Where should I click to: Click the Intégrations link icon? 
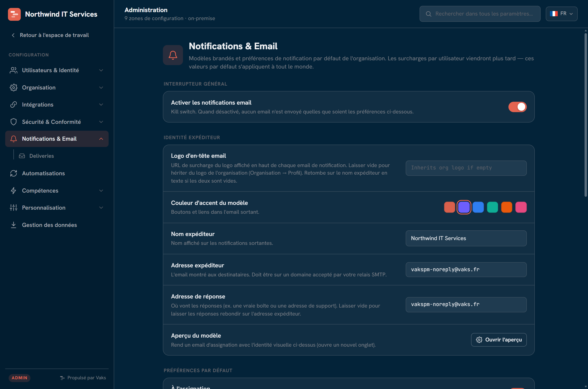pos(13,105)
